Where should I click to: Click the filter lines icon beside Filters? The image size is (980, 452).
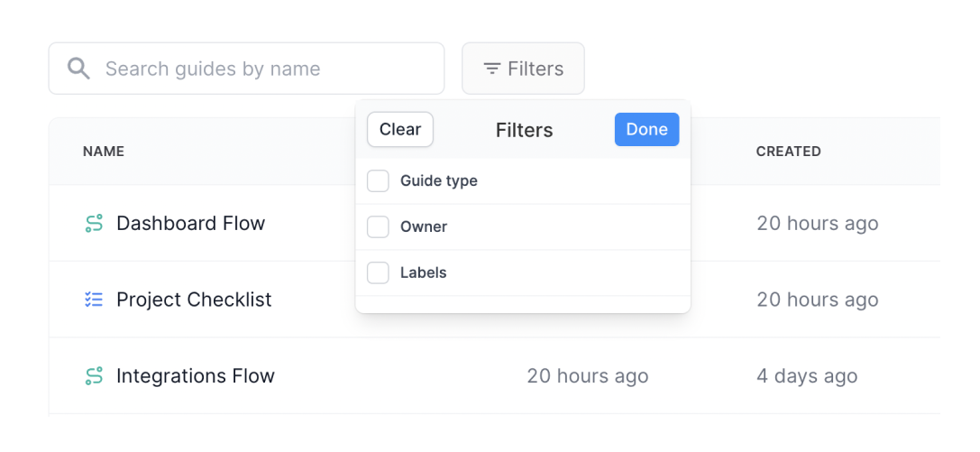tap(491, 69)
